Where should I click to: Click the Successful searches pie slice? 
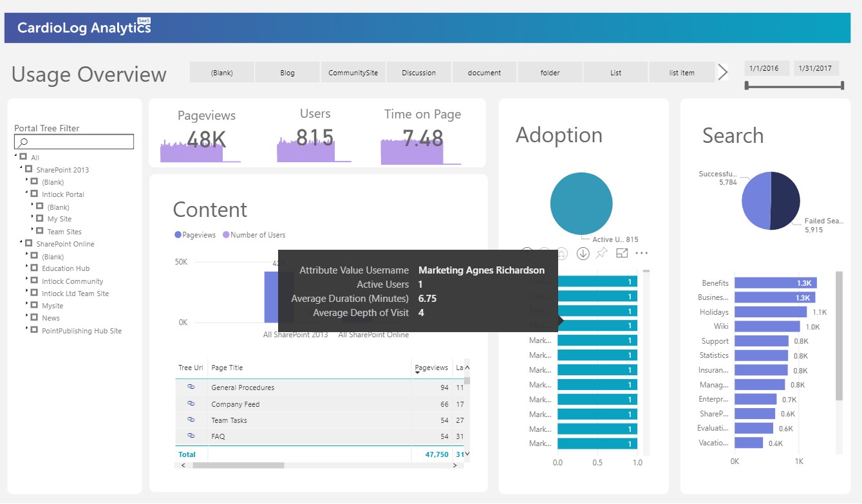[756, 201]
